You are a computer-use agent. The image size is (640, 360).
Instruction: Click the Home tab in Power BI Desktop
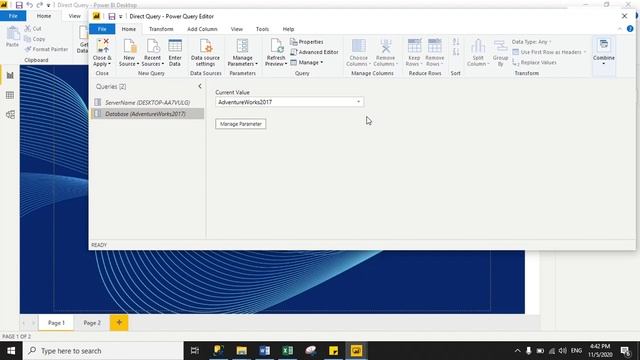[44, 16]
